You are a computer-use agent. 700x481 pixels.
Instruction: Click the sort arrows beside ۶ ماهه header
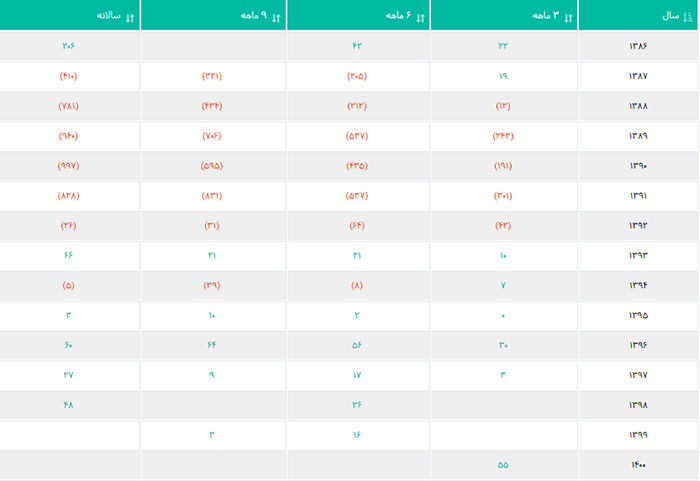[x=420, y=18]
